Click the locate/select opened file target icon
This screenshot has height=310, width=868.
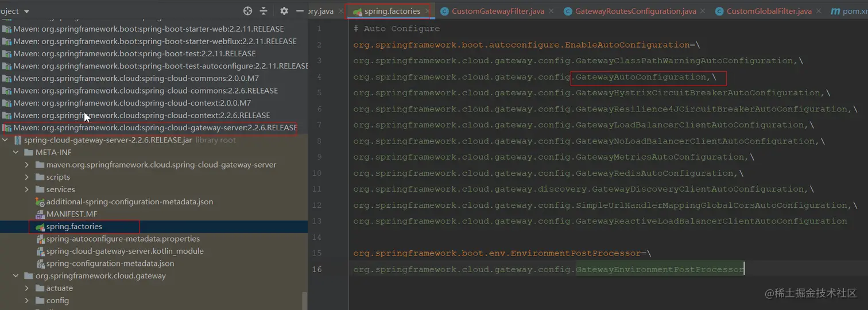tap(247, 11)
